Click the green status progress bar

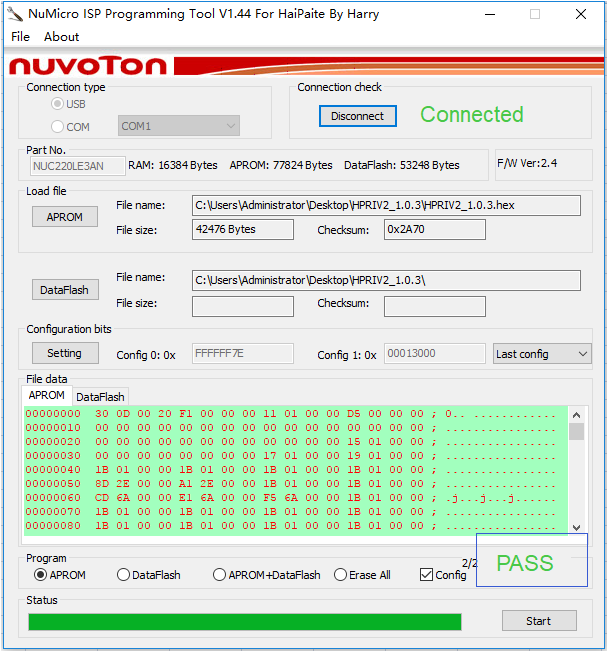pos(245,622)
